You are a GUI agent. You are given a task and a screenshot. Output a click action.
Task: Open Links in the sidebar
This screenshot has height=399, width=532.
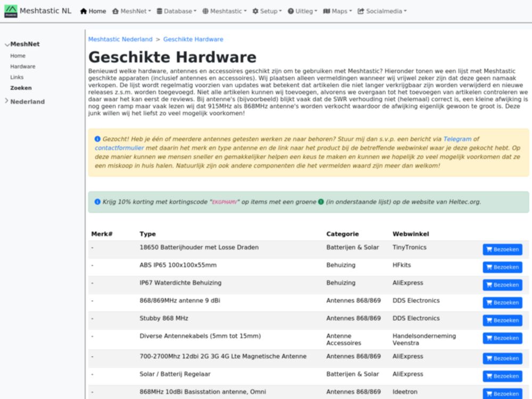(x=16, y=77)
